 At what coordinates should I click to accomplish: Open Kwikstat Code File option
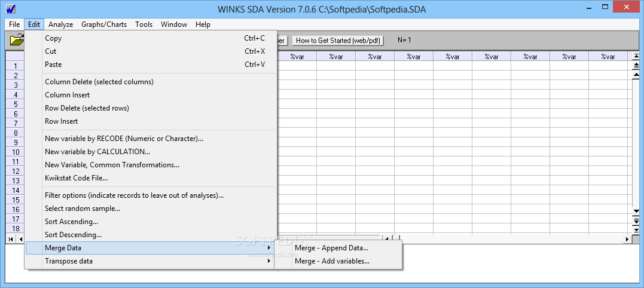pos(151,178)
